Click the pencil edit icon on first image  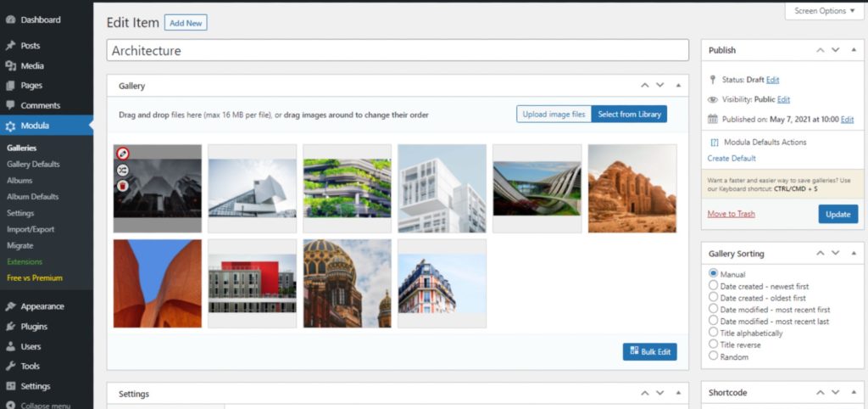pyautogui.click(x=123, y=154)
